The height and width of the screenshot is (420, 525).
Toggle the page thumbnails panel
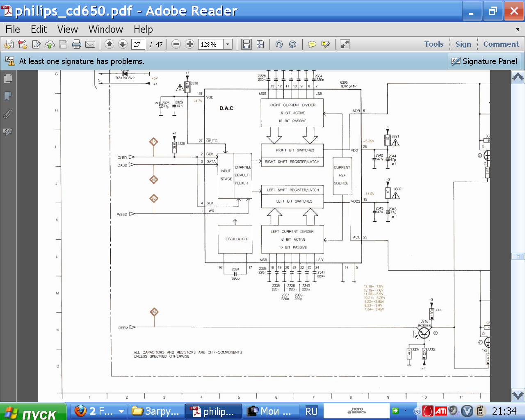coord(8,78)
